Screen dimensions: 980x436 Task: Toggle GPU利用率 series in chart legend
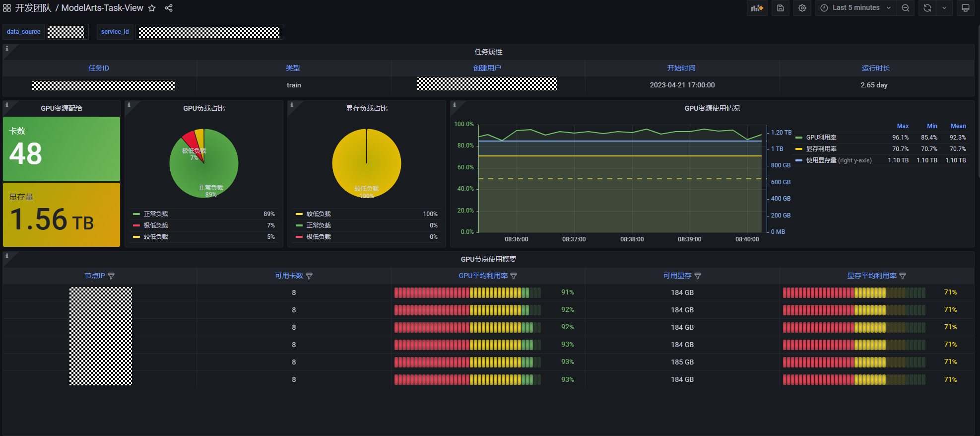click(821, 138)
